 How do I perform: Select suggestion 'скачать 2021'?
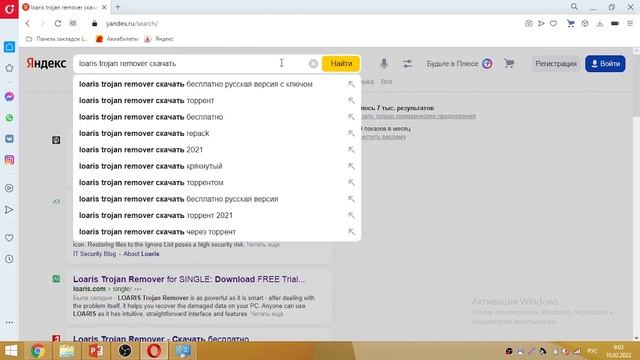[217, 150]
